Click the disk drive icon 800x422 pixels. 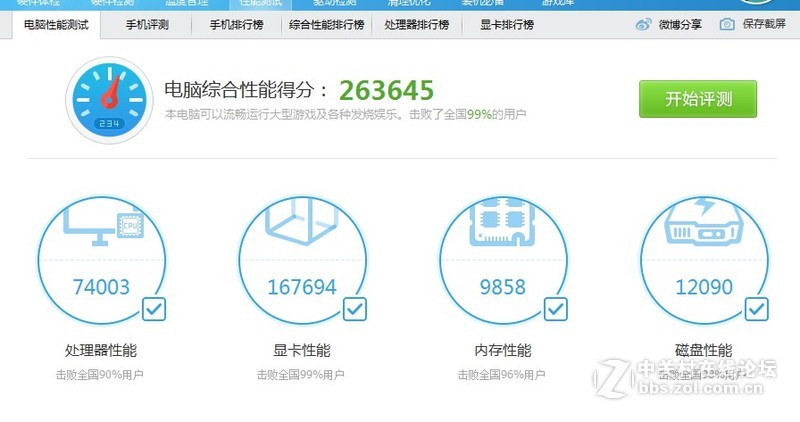(x=703, y=222)
